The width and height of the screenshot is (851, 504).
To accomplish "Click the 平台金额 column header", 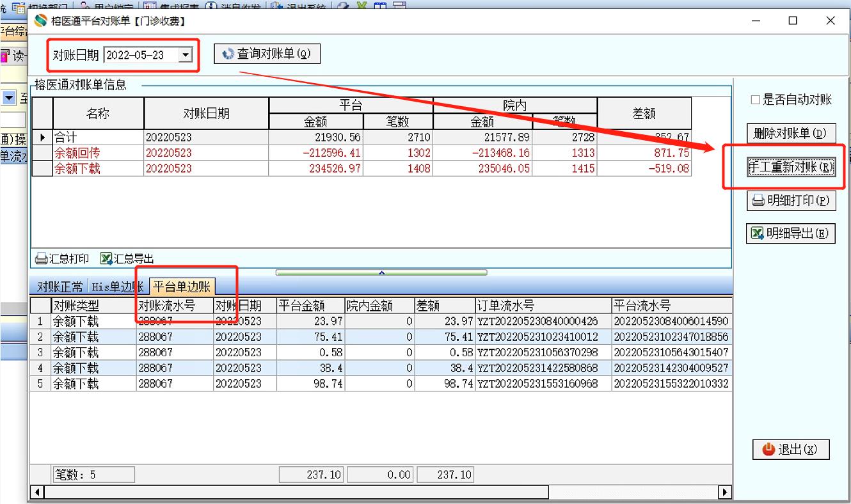I will click(310, 306).
